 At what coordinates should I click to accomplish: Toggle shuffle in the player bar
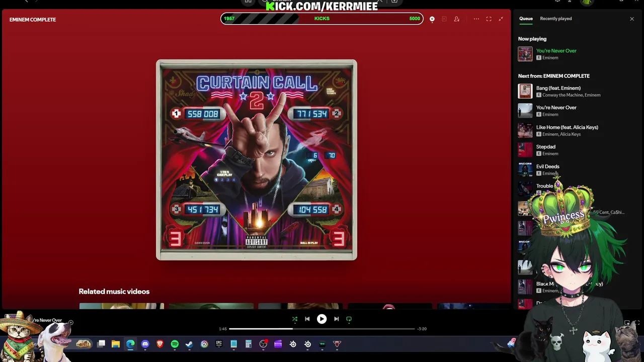coord(295,319)
